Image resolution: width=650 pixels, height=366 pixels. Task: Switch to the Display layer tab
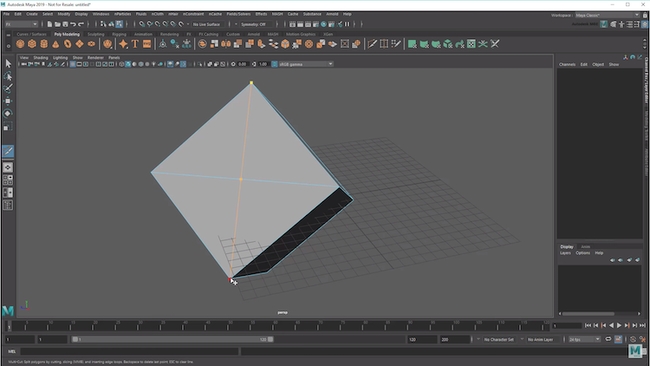[x=567, y=247]
